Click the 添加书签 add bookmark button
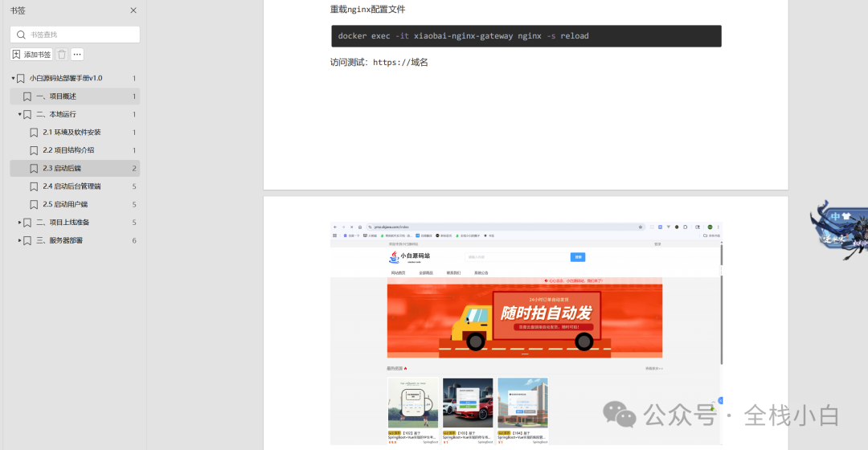 click(31, 55)
